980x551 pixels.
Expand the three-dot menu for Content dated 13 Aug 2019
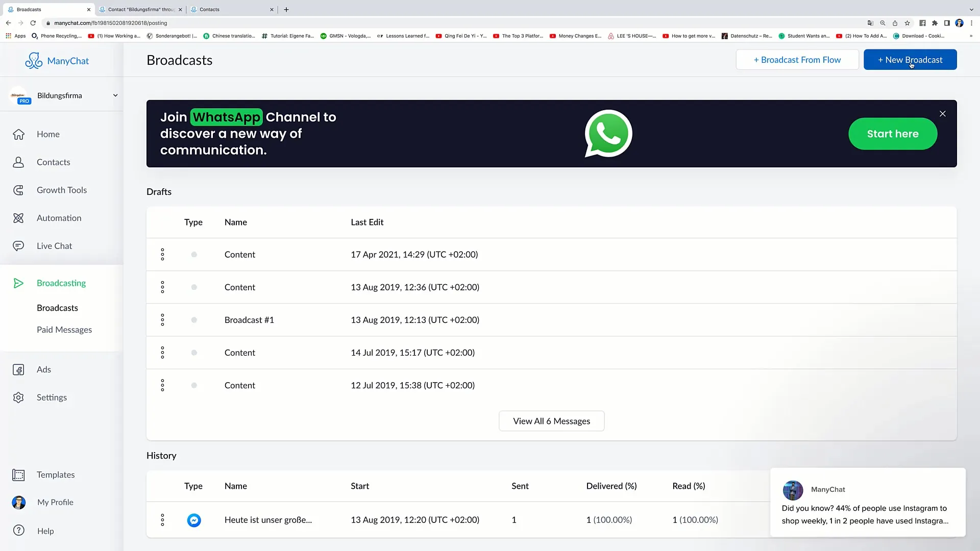click(x=162, y=287)
